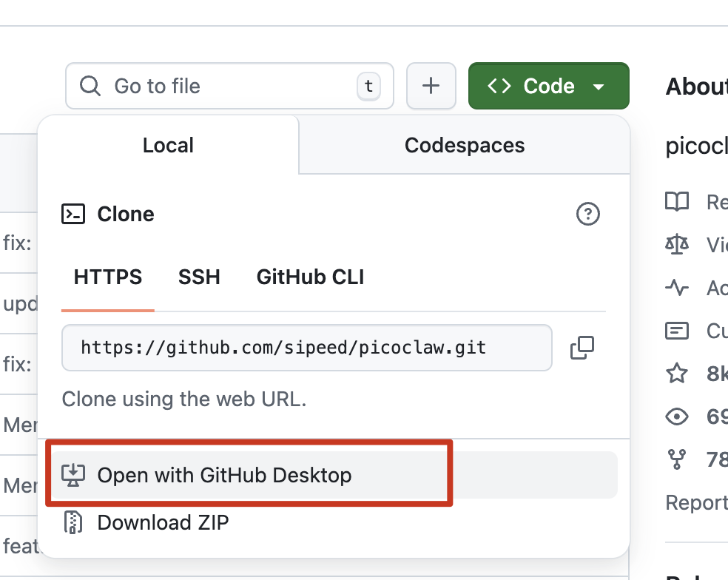Viewport: 728px width, 580px height.
Task: Switch to the Codespaces tab
Action: pos(465,145)
